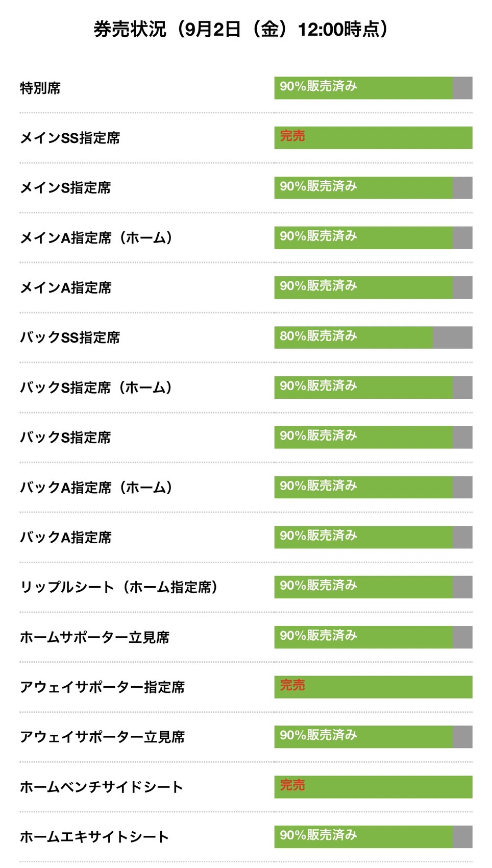The width and height of the screenshot is (492, 868).
Task: Click the メインS指定席 seat label
Action: click(x=65, y=188)
